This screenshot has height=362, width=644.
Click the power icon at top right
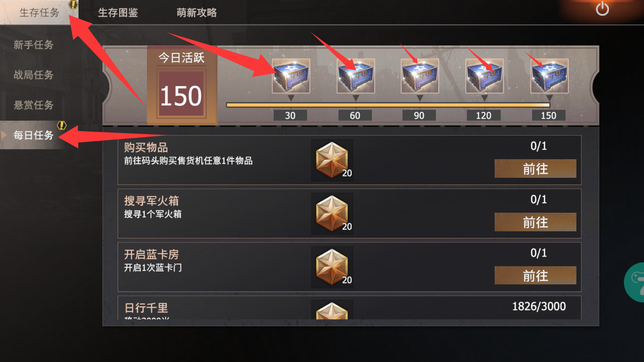tap(602, 8)
